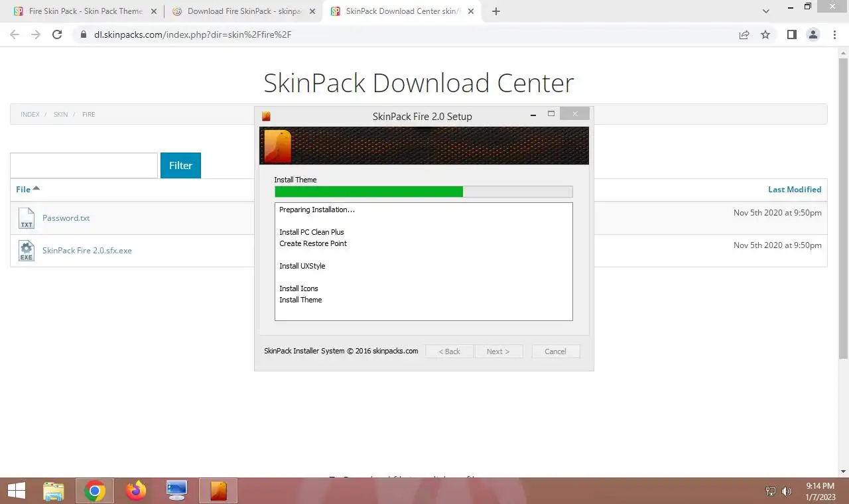Select the 'Install Icons' log line
Image resolution: width=849 pixels, height=504 pixels.
(x=299, y=288)
